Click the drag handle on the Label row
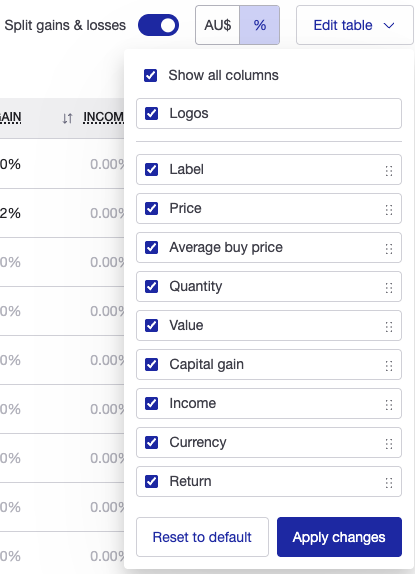The width and height of the screenshot is (415, 574). (389, 171)
